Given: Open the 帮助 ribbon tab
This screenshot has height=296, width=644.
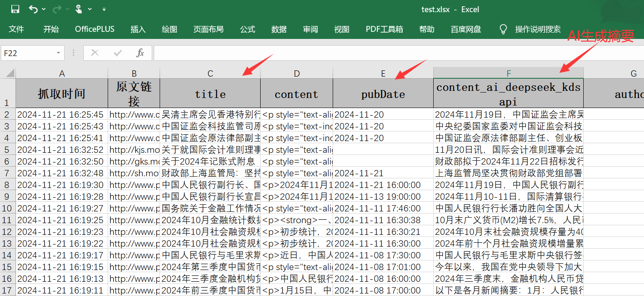Looking at the screenshot, I should click(x=427, y=29).
